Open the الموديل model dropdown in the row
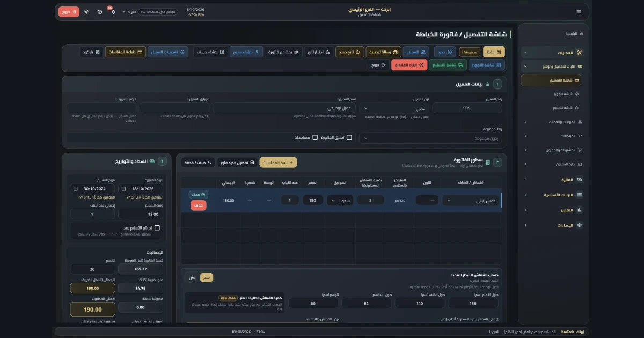The image size is (644, 338). click(x=340, y=200)
